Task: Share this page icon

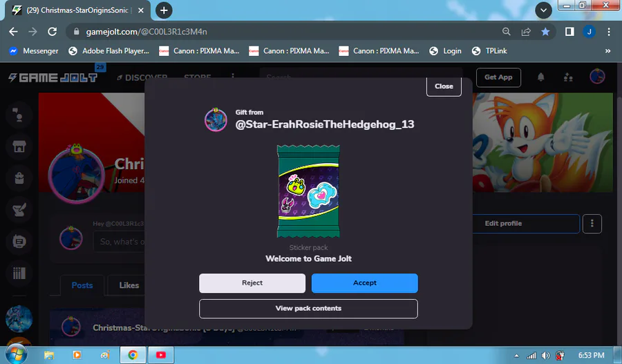Action: click(x=526, y=32)
